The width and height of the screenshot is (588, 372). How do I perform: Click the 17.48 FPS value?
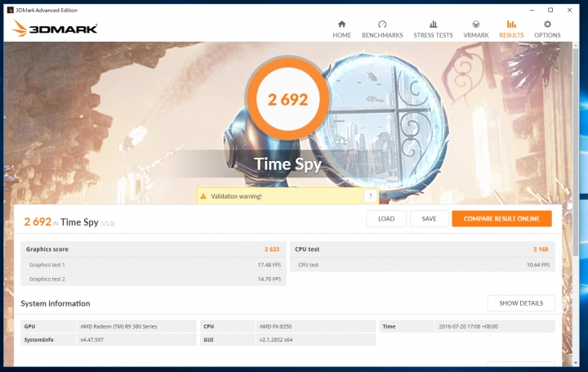point(269,265)
